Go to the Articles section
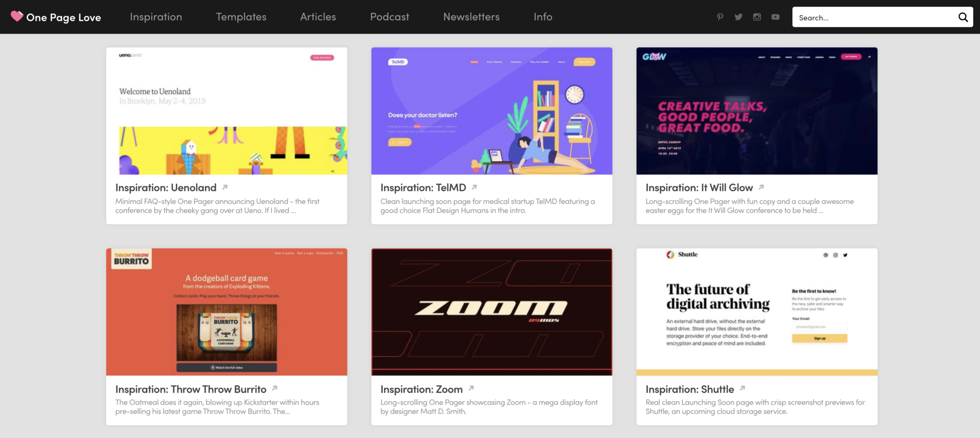Viewport: 980px width, 438px height. tap(318, 17)
